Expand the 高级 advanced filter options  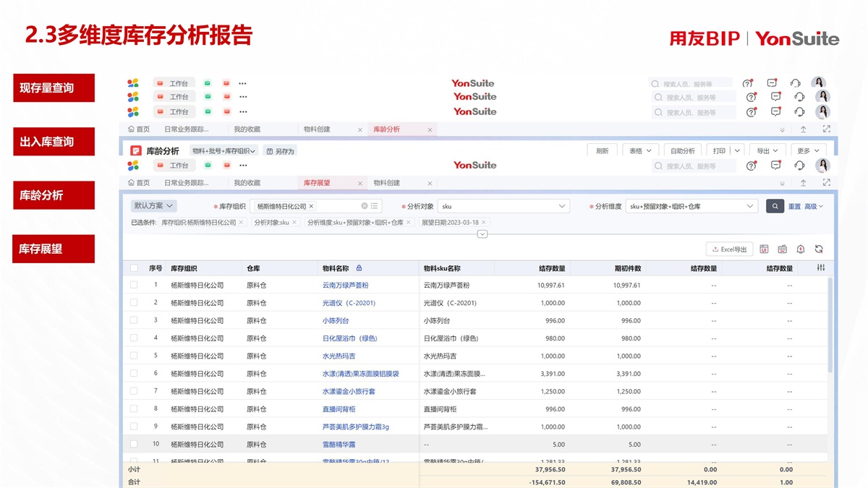(814, 207)
